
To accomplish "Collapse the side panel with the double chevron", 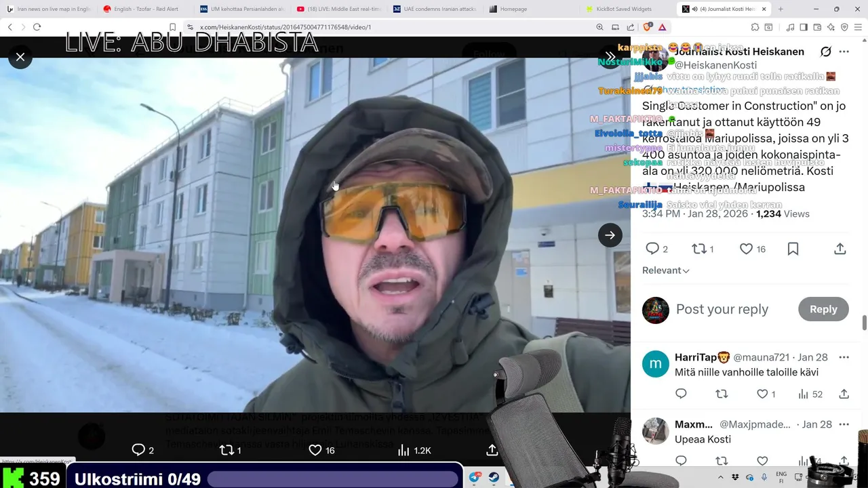I will tap(610, 56).
